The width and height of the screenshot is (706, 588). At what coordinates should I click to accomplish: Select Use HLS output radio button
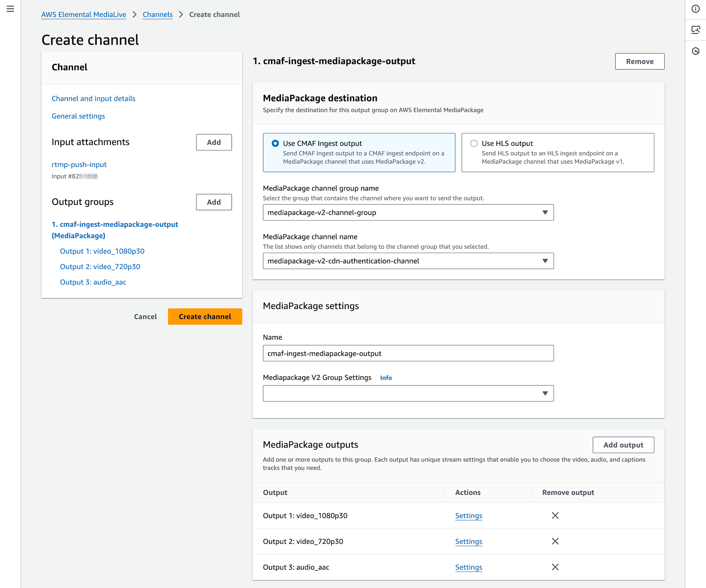click(x=474, y=143)
